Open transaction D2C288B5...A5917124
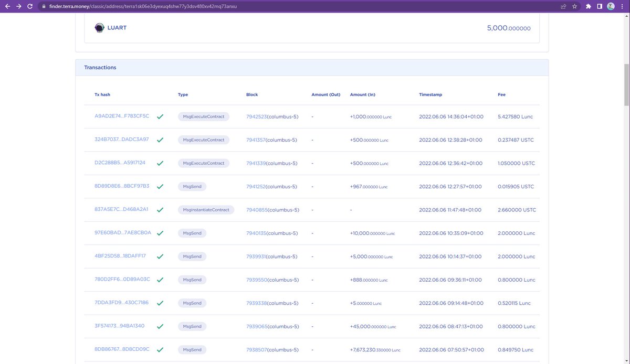The height and width of the screenshot is (364, 630). click(x=120, y=163)
